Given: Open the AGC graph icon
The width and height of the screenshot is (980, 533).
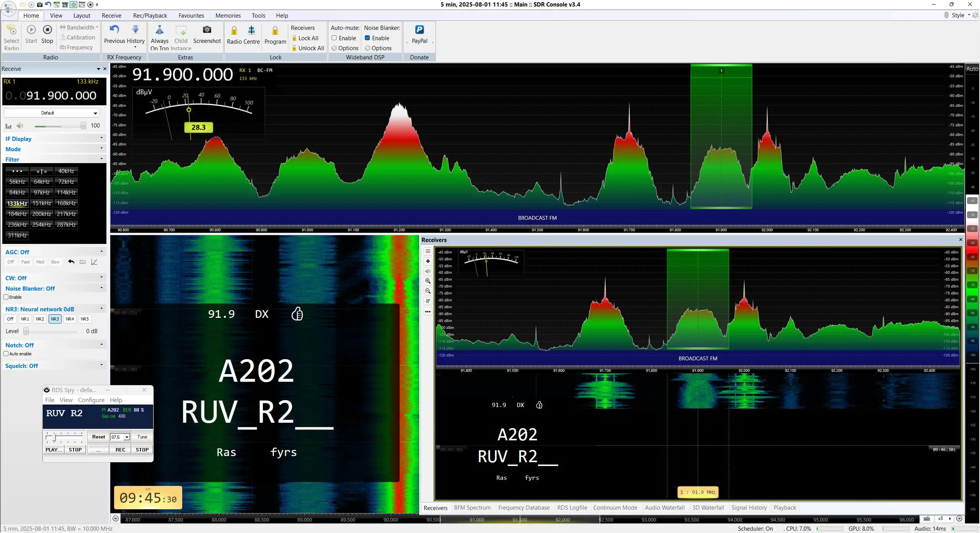Looking at the screenshot, I should 94,262.
